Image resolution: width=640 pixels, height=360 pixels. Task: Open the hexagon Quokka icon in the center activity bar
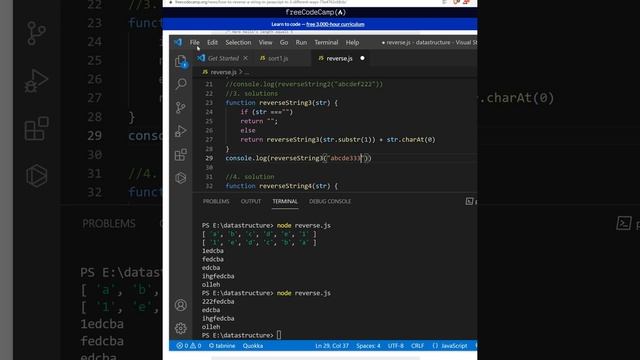tap(181, 178)
